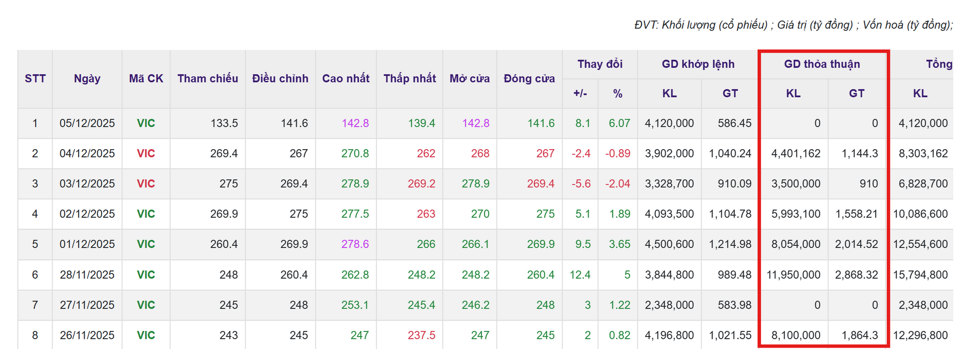
Task: Click the date cell 01/12/2025
Action: (87, 244)
